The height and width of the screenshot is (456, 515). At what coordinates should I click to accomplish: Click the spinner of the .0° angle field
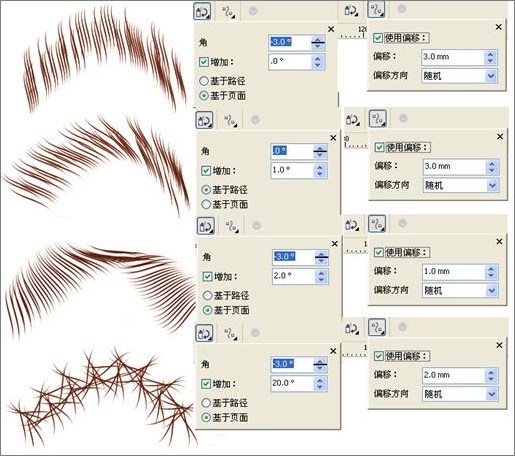pyautogui.click(x=320, y=151)
